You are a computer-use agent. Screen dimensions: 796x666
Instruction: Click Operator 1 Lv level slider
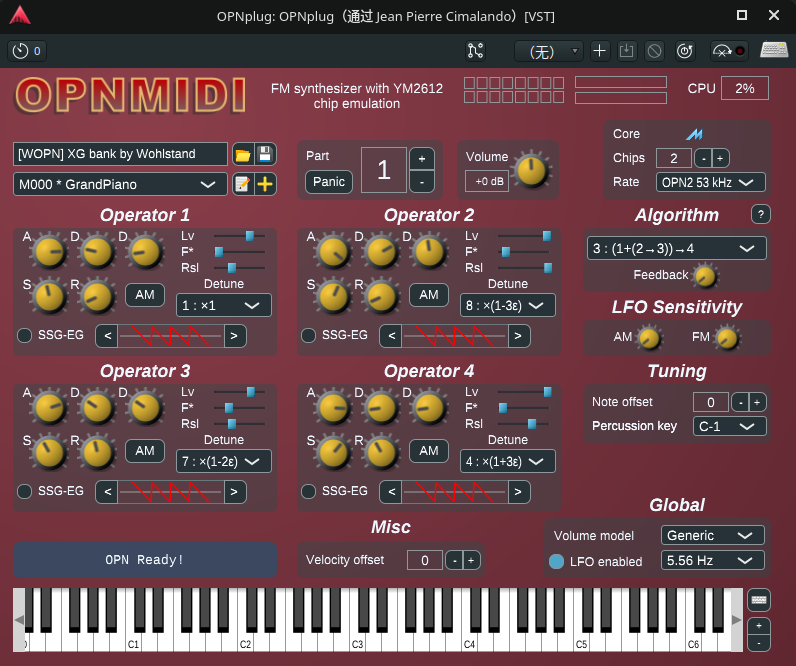click(239, 236)
